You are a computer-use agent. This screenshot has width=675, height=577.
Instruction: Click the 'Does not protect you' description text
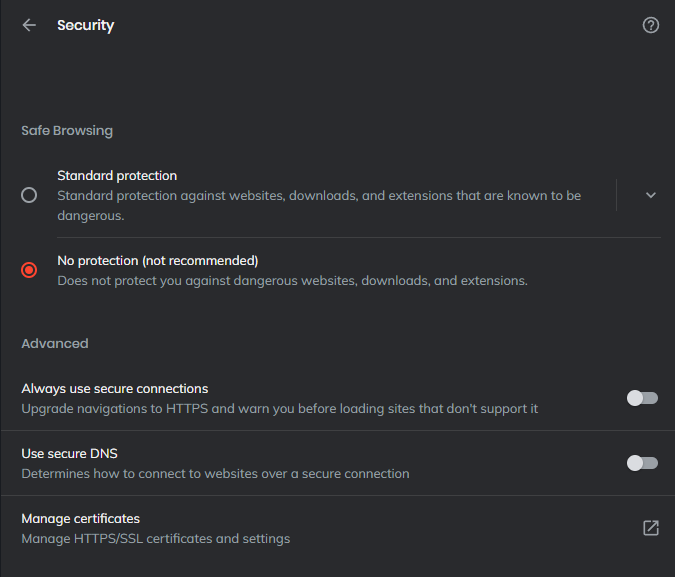coord(292,281)
